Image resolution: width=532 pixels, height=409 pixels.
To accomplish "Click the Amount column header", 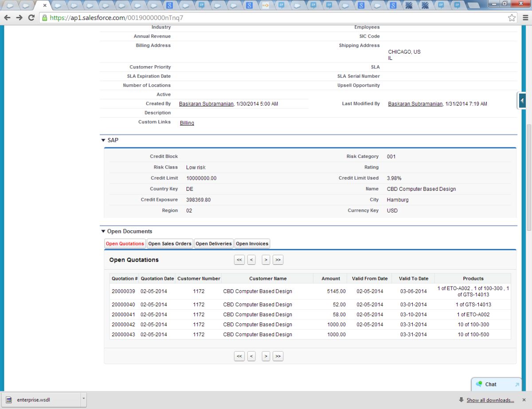I will click(x=331, y=279).
